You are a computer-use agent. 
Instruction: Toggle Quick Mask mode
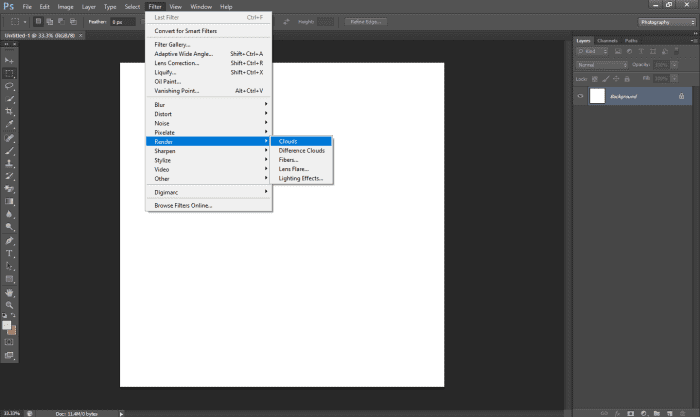pos(10,342)
